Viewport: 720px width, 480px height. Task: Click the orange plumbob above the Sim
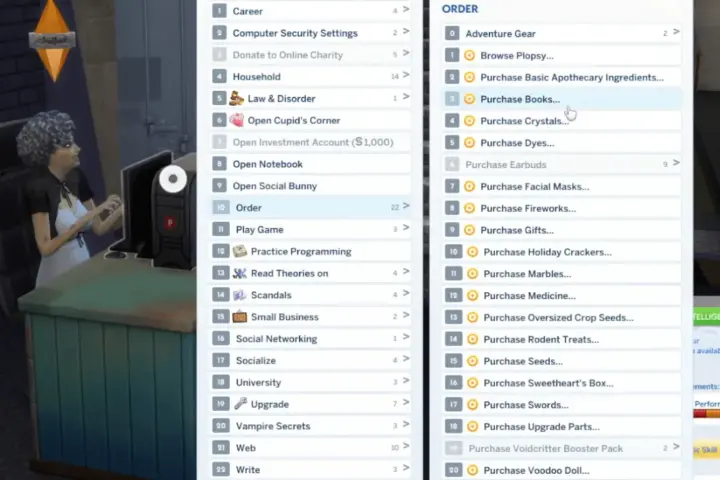point(52,40)
